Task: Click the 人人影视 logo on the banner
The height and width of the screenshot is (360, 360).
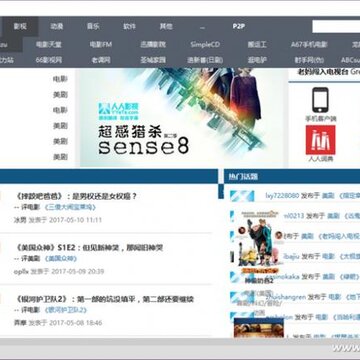Action: tap(119, 111)
